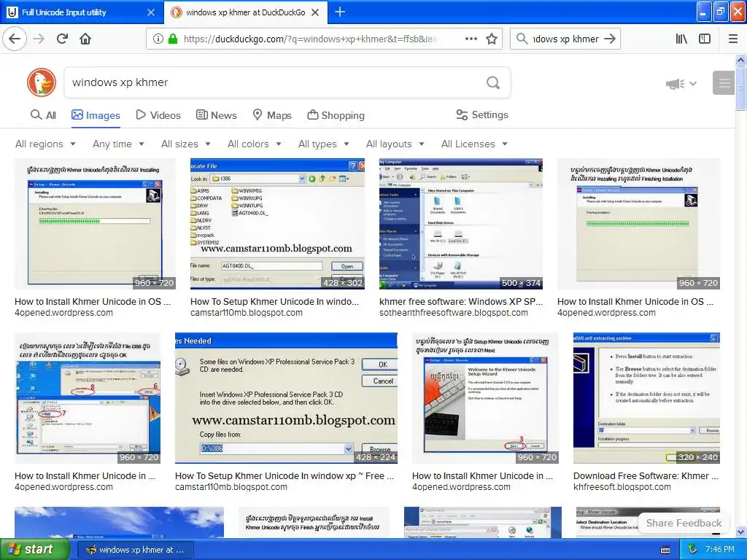747x560 pixels.
Task: Expand the All colors filter
Action: (x=255, y=144)
